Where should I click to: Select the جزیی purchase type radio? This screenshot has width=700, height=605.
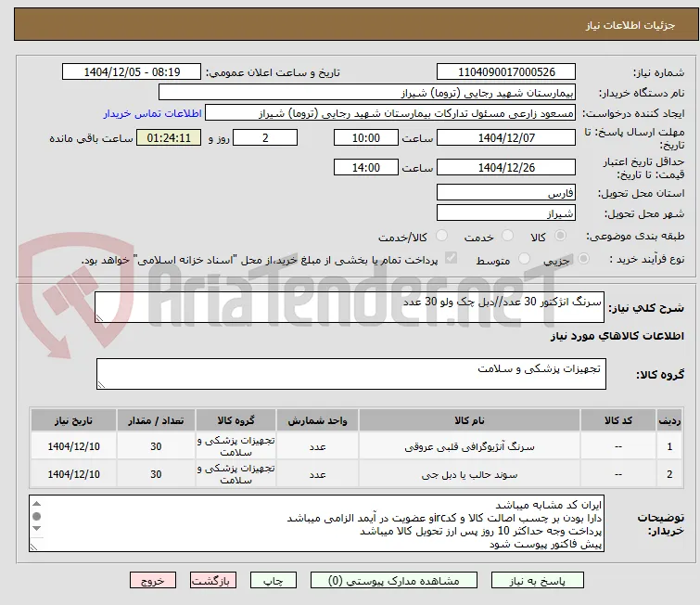(x=583, y=259)
